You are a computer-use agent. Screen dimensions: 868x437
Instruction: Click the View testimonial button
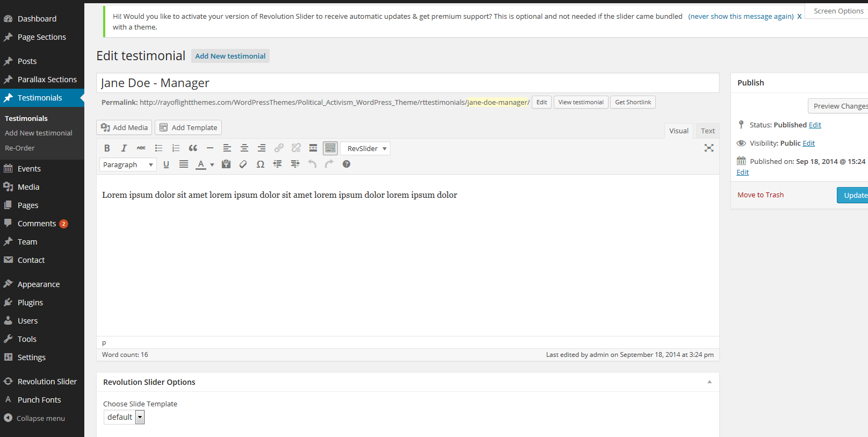pyautogui.click(x=581, y=103)
